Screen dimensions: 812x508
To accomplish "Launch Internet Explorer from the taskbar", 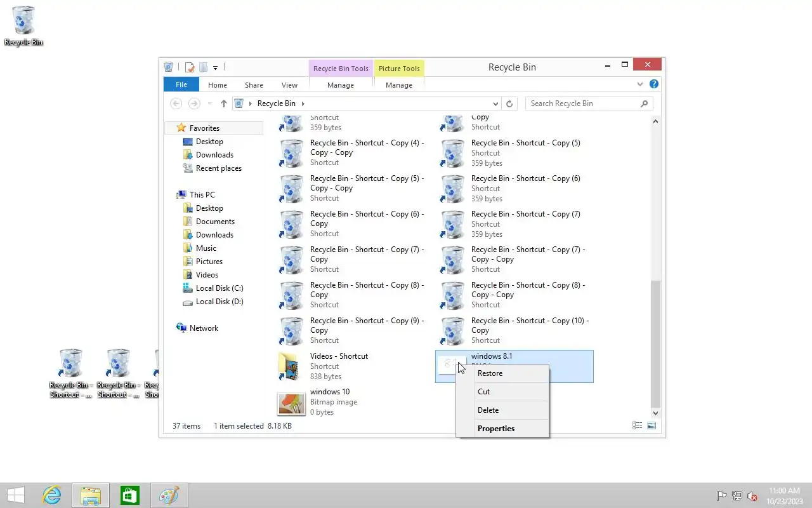I will pyautogui.click(x=51, y=495).
